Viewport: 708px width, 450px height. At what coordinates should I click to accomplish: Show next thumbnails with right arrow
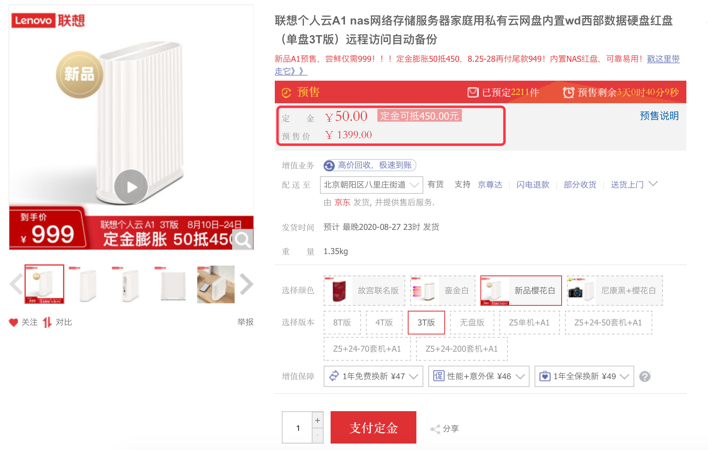(246, 285)
